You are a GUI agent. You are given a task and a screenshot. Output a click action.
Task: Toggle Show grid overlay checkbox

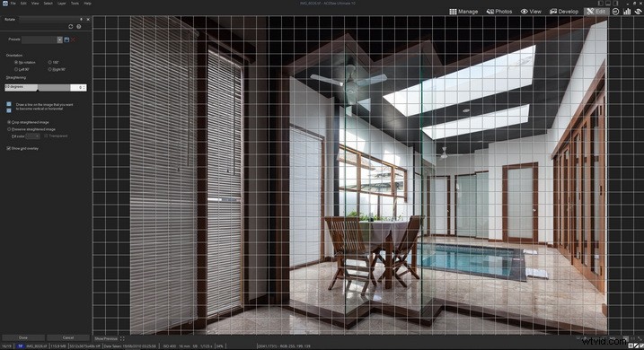(22, 149)
